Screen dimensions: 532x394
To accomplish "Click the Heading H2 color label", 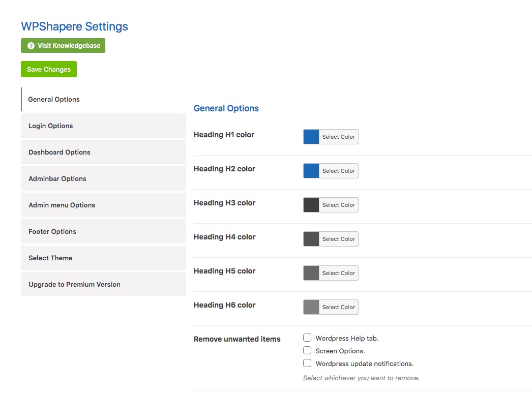I will click(224, 169).
